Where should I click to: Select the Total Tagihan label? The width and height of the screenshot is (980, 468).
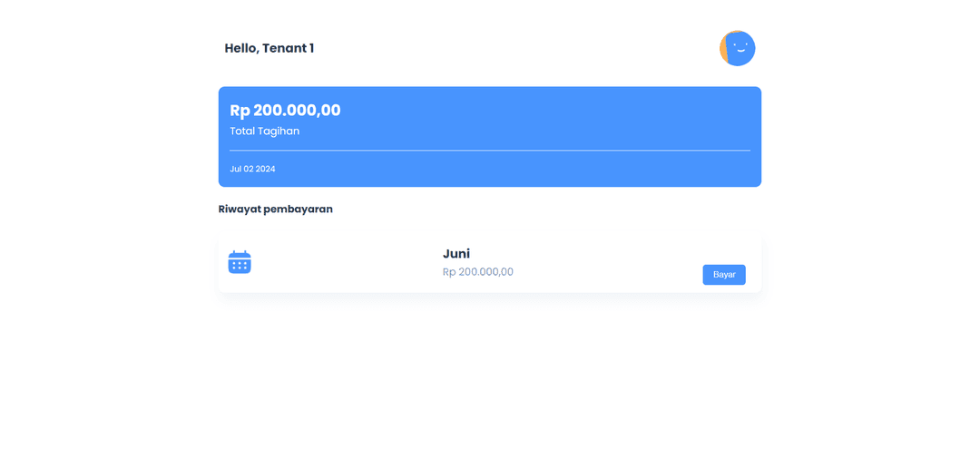(x=264, y=132)
